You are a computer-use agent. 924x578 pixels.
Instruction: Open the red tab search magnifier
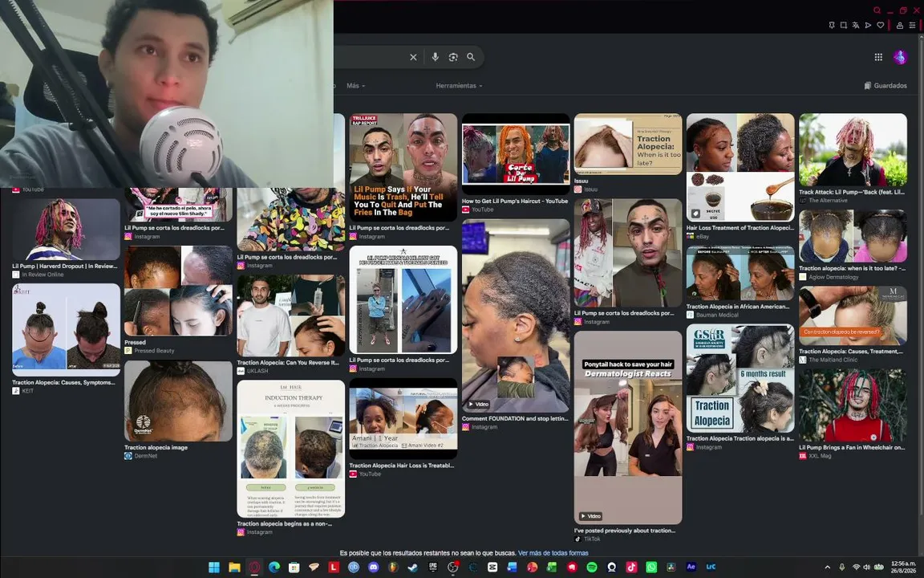[x=877, y=10]
